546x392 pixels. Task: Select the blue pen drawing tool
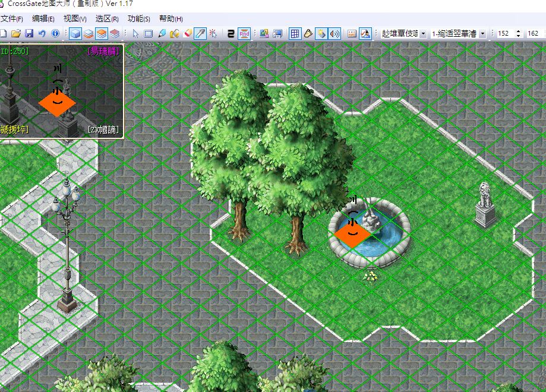[162, 34]
